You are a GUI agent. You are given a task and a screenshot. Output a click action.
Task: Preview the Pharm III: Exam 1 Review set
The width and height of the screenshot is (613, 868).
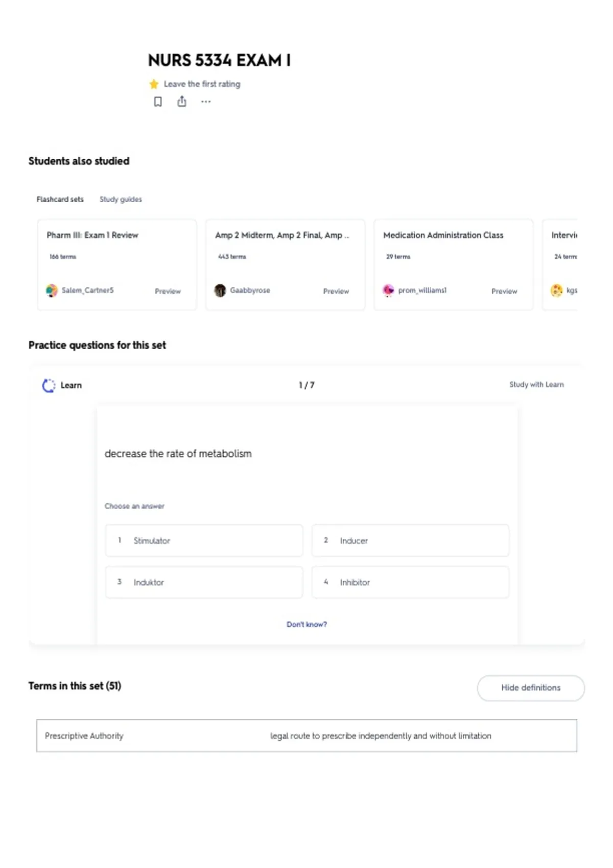[x=168, y=291]
